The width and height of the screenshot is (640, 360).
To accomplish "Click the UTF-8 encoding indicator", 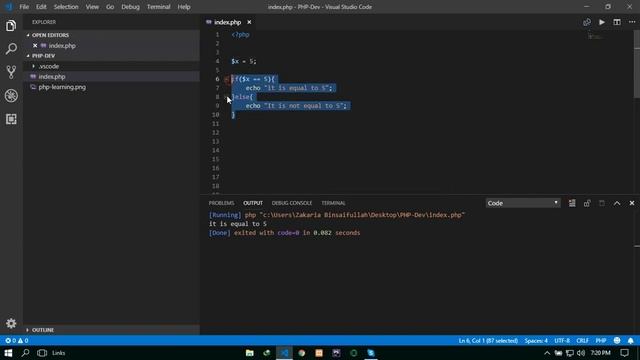I will 562,340.
